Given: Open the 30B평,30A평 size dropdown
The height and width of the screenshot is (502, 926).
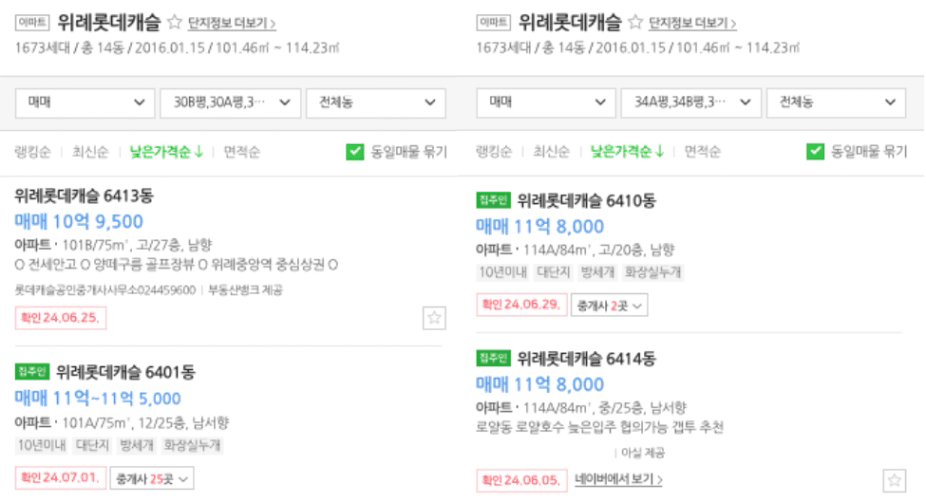Looking at the screenshot, I should pyautogui.click(x=231, y=103).
